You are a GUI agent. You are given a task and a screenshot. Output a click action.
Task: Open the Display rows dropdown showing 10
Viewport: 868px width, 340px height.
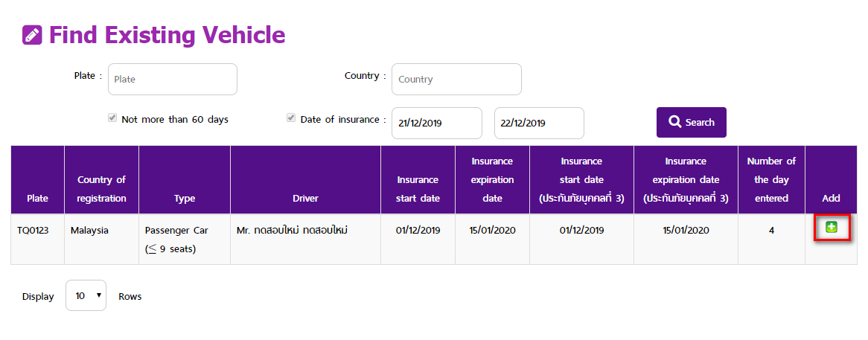click(x=86, y=296)
